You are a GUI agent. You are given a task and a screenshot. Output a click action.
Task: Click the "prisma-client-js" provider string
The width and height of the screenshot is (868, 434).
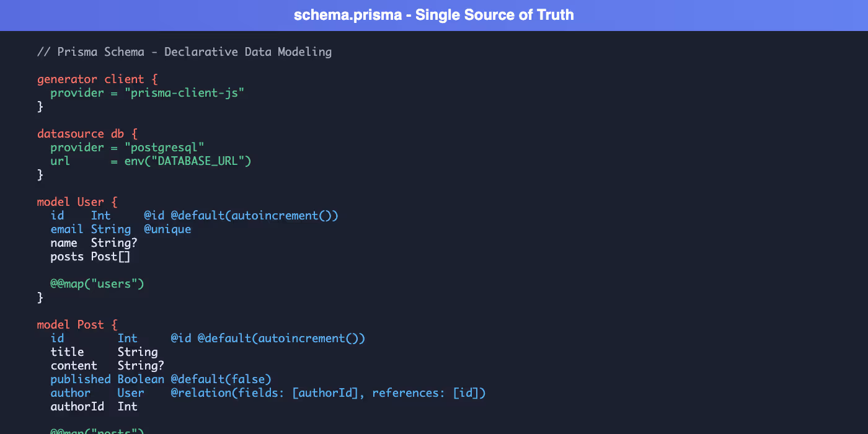click(x=184, y=93)
